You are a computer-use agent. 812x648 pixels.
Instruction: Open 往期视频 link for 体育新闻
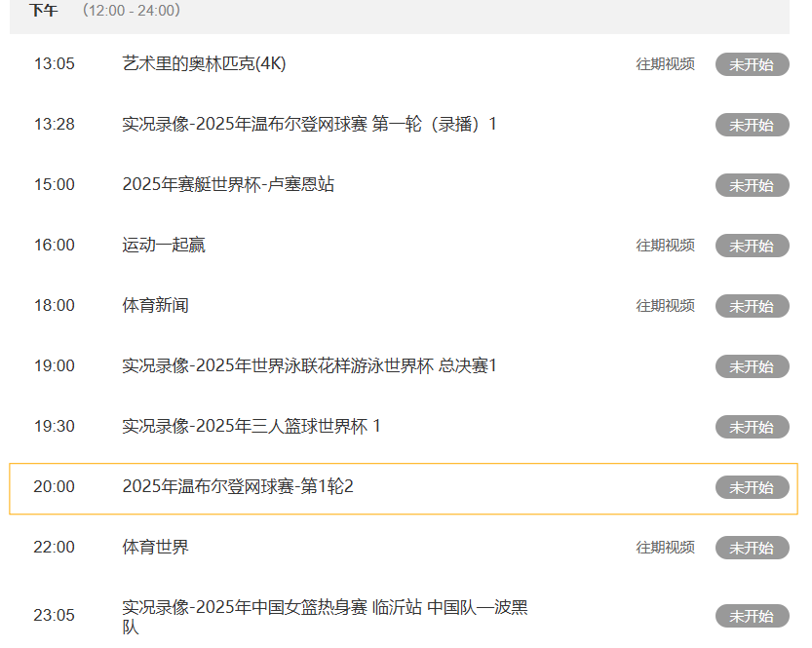(666, 306)
